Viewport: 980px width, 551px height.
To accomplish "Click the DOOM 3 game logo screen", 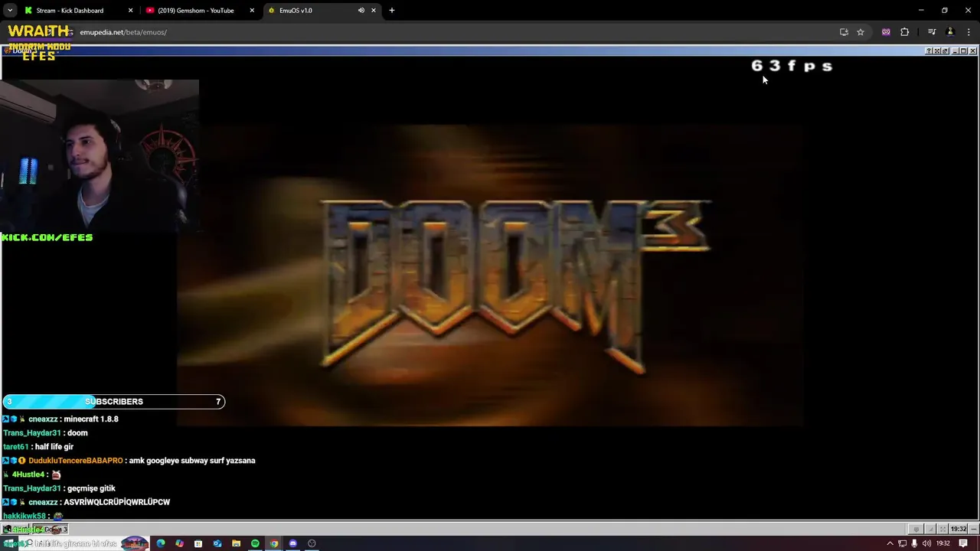I will 490,275.
